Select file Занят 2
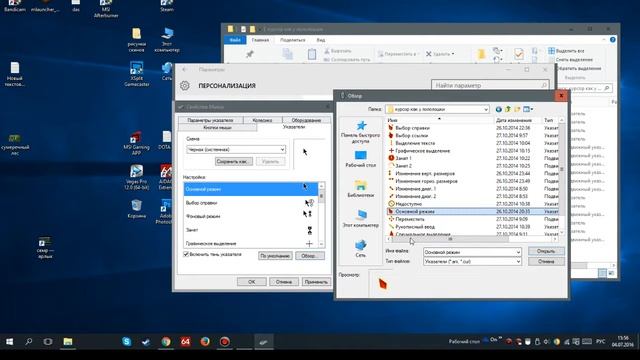The width and height of the screenshot is (640, 360). [403, 166]
